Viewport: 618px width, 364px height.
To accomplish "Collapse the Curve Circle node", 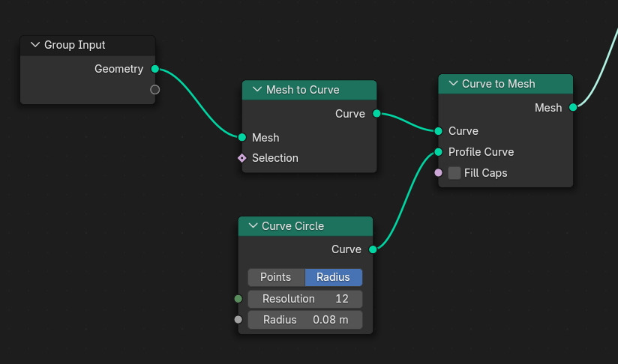I will click(253, 226).
